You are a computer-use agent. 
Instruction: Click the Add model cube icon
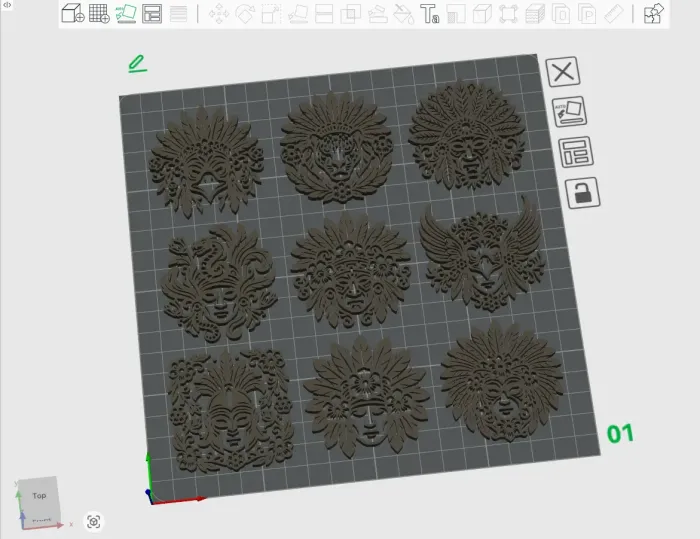tap(73, 13)
